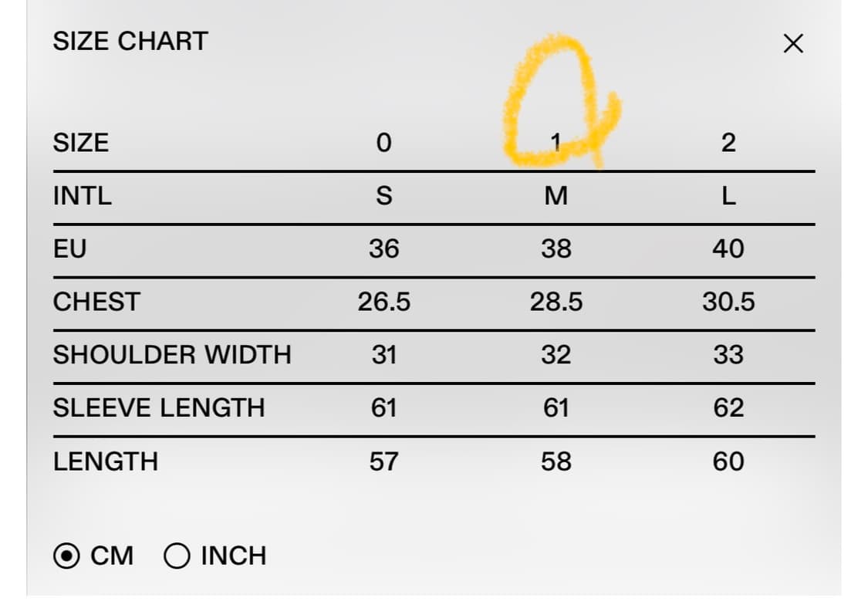Click the SIZE CHART heading
This screenshot has height=605, width=868.
tap(130, 41)
